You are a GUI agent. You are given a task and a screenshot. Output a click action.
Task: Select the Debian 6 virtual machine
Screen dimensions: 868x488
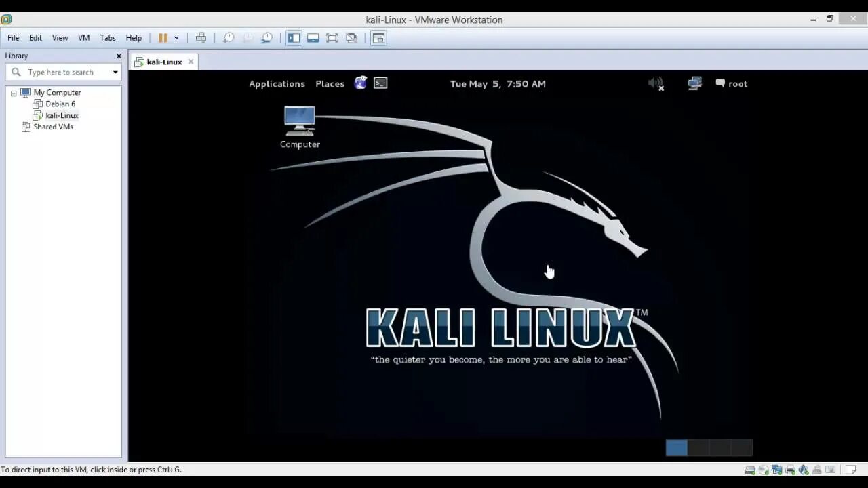click(x=60, y=104)
